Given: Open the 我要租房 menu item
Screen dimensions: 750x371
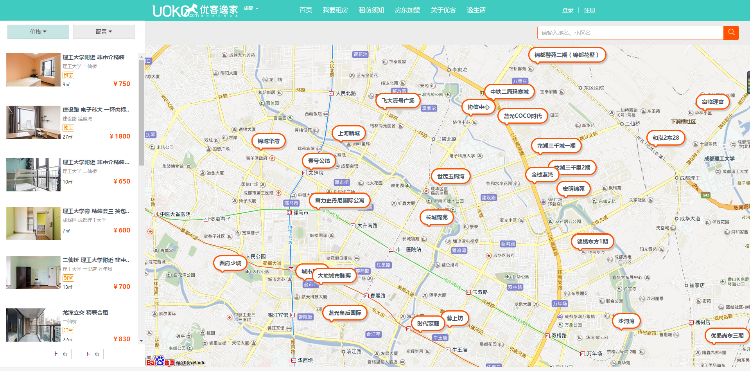Looking at the screenshot, I should coord(335,10).
